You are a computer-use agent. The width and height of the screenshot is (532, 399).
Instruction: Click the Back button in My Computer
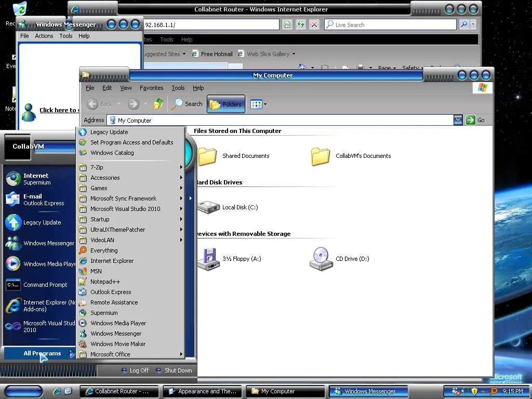point(99,104)
